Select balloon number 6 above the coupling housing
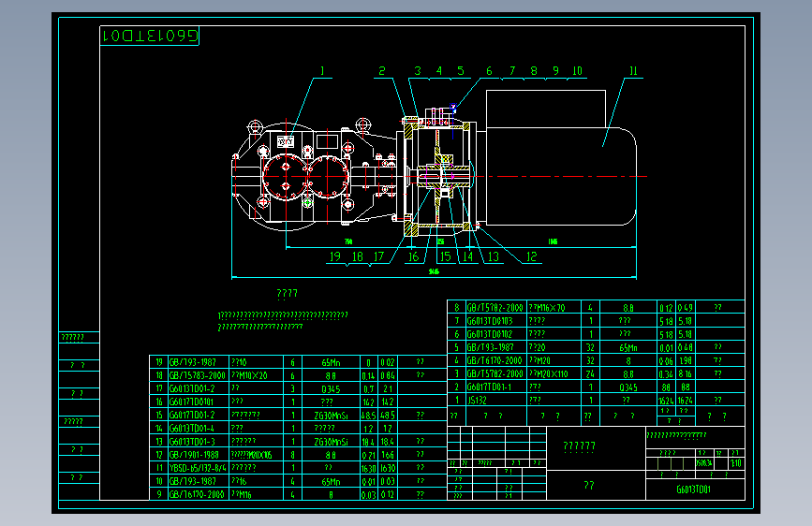812x526 pixels. click(x=489, y=71)
